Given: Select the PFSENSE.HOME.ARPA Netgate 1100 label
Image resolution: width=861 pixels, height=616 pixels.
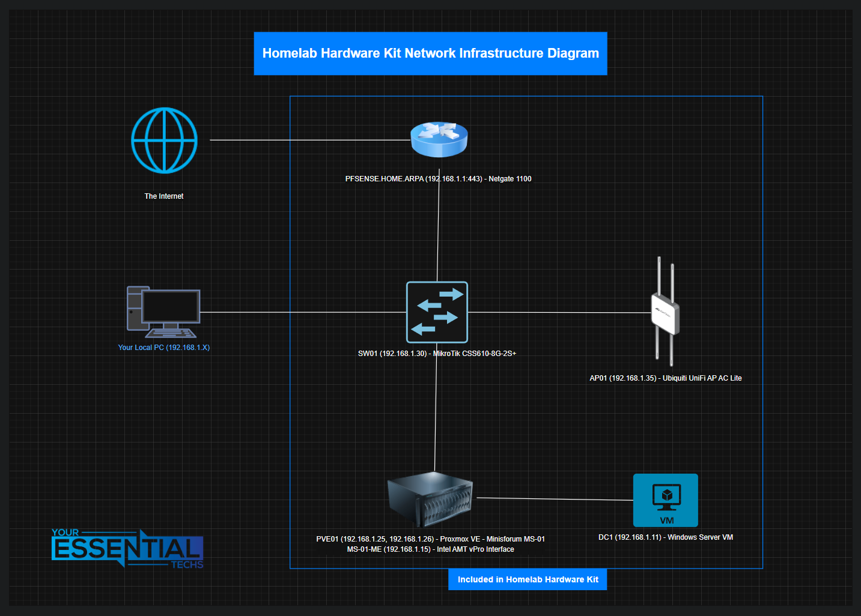Looking at the screenshot, I should tap(438, 179).
